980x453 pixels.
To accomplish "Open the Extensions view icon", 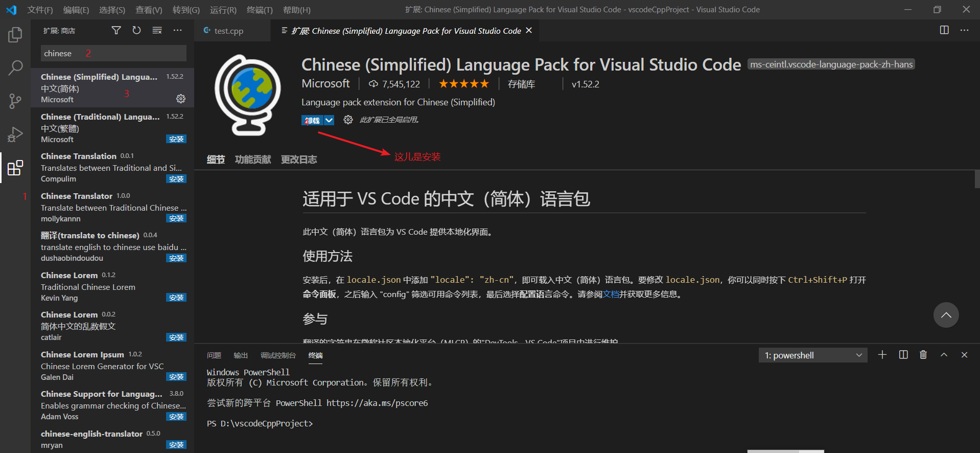I will [15, 168].
